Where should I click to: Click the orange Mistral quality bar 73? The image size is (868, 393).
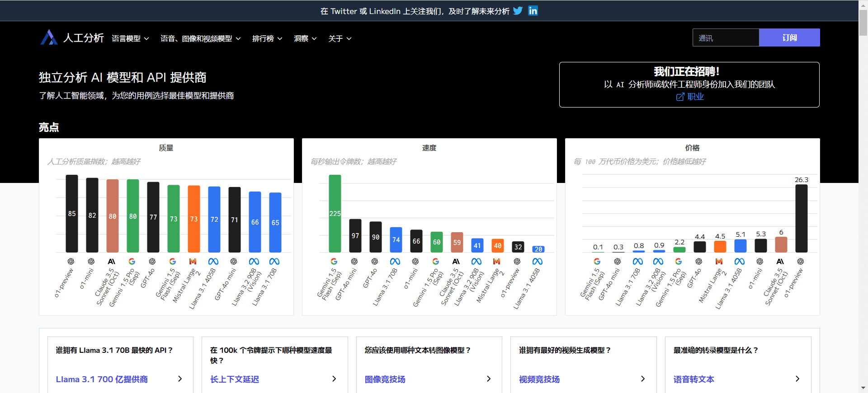(194, 219)
